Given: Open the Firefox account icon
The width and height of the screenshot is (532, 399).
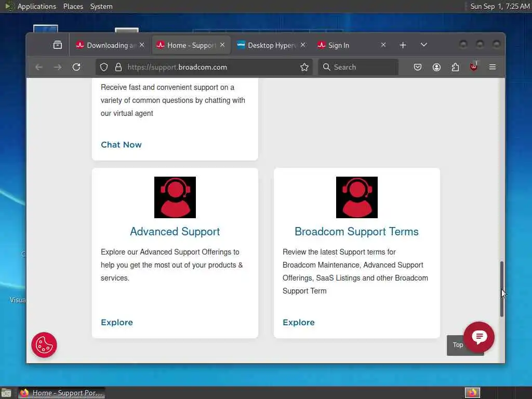Looking at the screenshot, I should pyautogui.click(x=436, y=67).
